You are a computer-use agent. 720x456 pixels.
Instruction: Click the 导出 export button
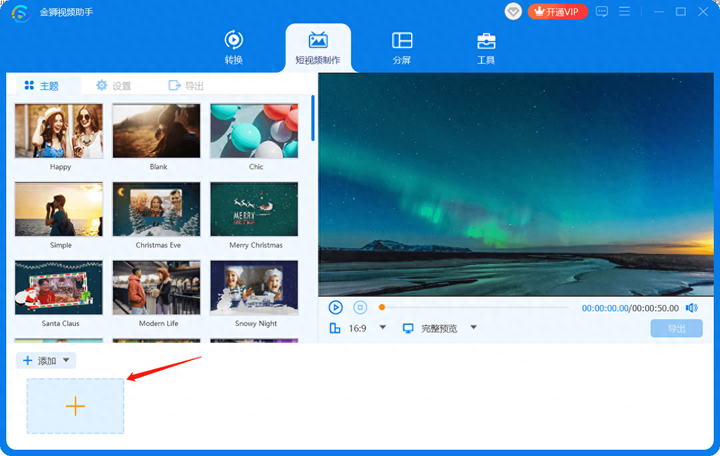click(x=676, y=328)
